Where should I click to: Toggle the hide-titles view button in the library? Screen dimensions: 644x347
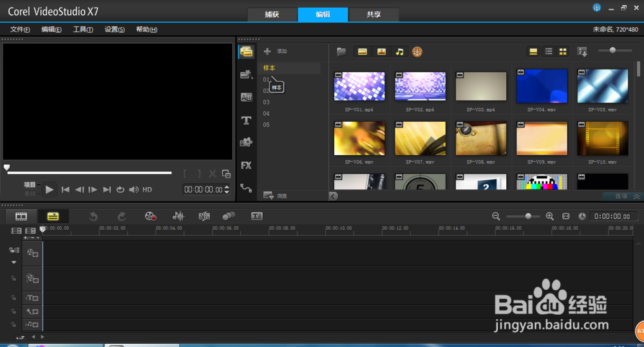(533, 52)
